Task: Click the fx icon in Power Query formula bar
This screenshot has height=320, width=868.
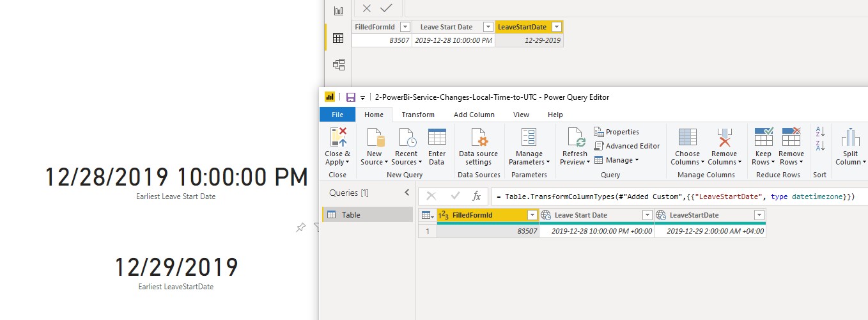Action: click(x=476, y=196)
